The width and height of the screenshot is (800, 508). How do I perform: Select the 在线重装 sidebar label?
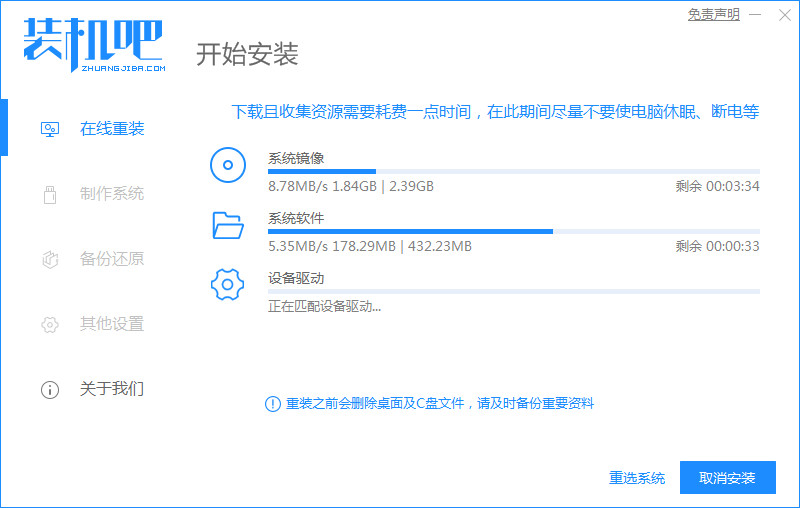[x=112, y=129]
